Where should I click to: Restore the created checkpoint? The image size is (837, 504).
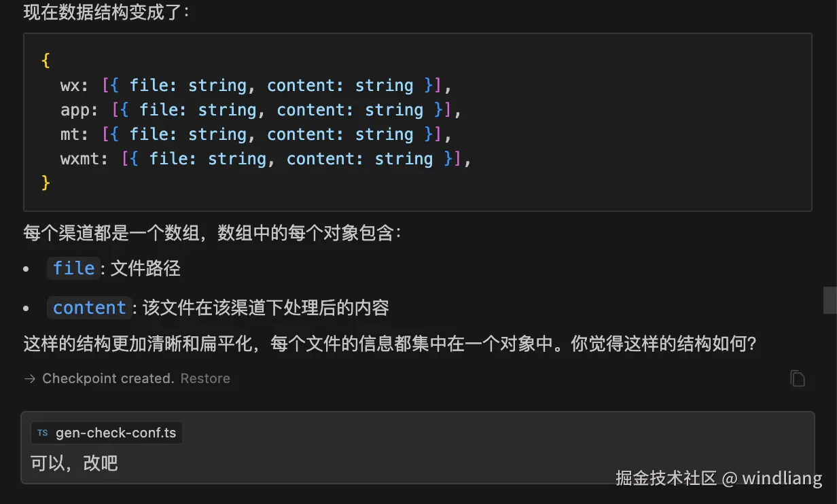click(205, 378)
